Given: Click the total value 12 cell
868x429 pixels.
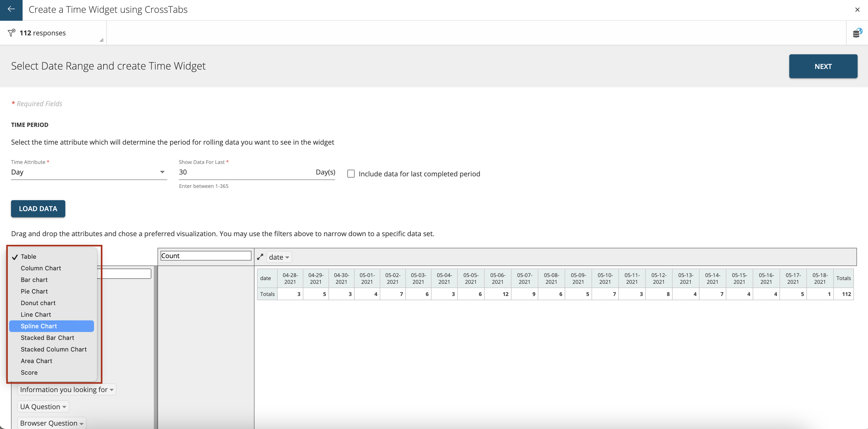Looking at the screenshot, I should click(498, 294).
